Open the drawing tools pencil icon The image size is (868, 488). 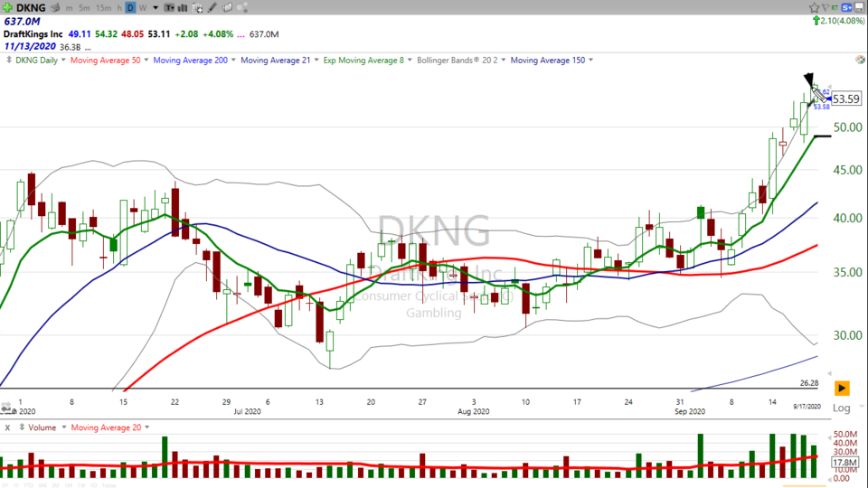pyautogui.click(x=212, y=8)
